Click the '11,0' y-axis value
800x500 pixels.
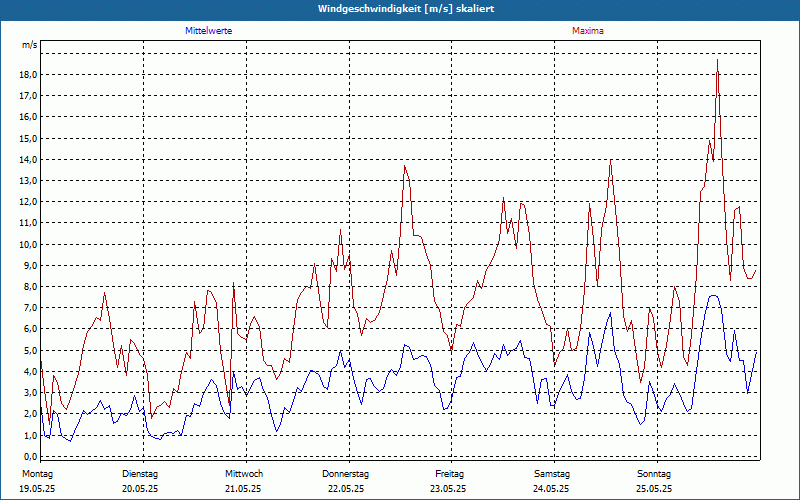28,222
